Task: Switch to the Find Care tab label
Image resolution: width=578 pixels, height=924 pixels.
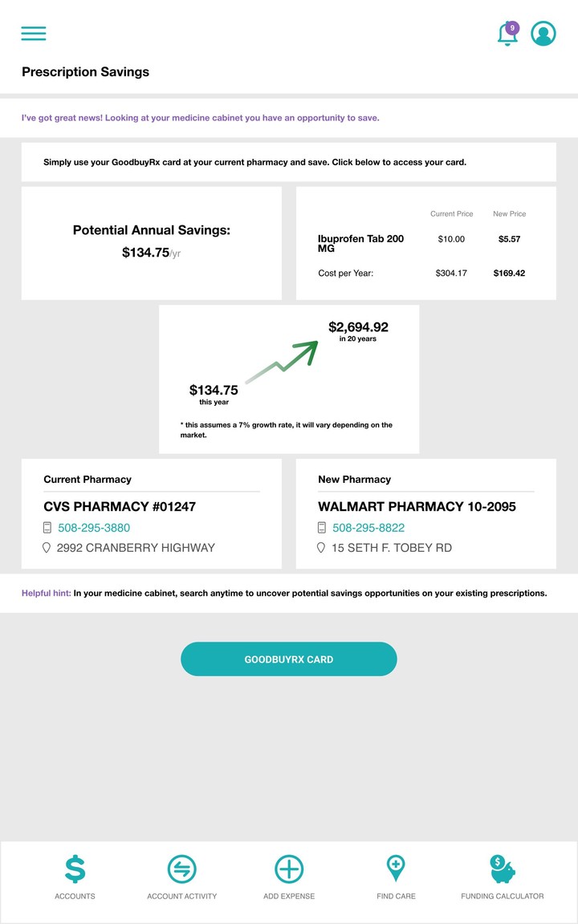Action: pyautogui.click(x=396, y=896)
